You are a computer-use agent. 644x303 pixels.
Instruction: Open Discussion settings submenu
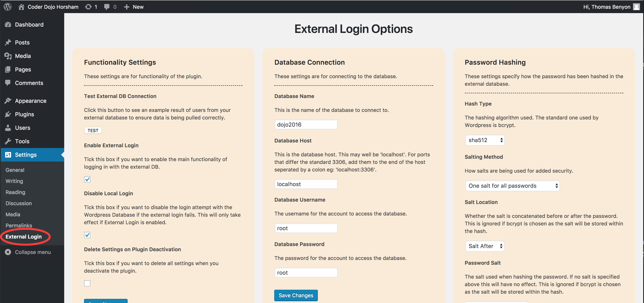click(x=19, y=203)
